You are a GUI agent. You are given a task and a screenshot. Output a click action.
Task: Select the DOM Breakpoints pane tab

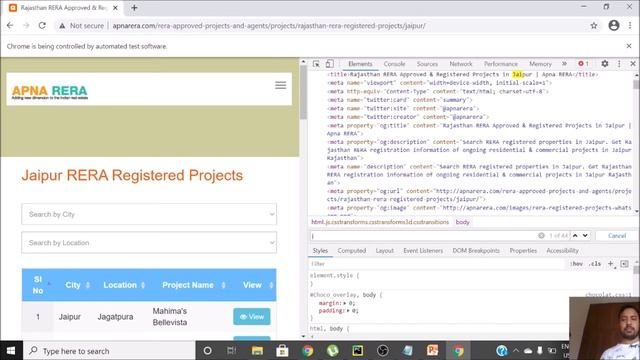click(x=476, y=251)
